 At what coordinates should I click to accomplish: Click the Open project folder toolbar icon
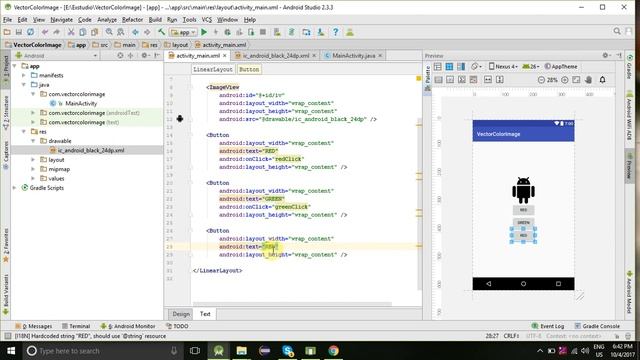[x=7, y=32]
